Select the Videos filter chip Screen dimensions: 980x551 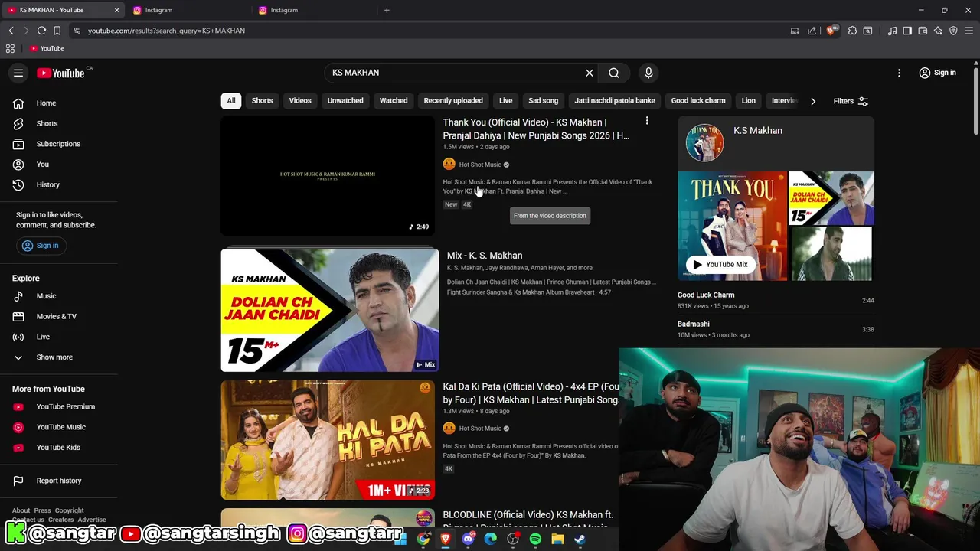[300, 100]
